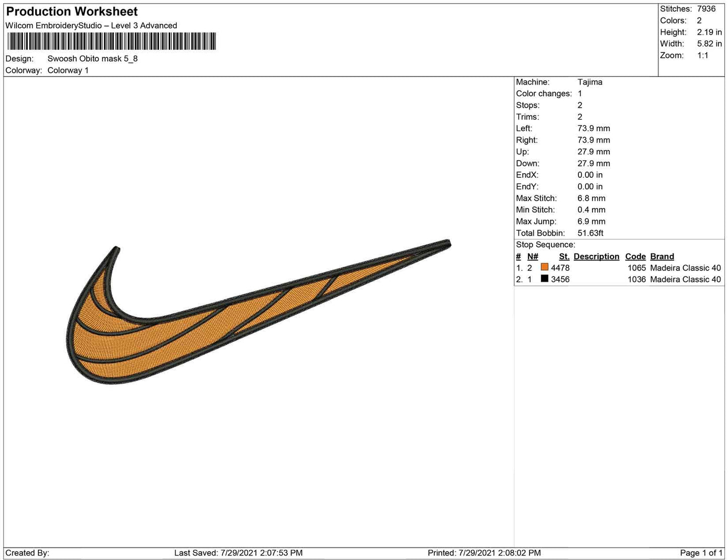Click the "Max Stitch:" value "6.8 mm"

591,198
